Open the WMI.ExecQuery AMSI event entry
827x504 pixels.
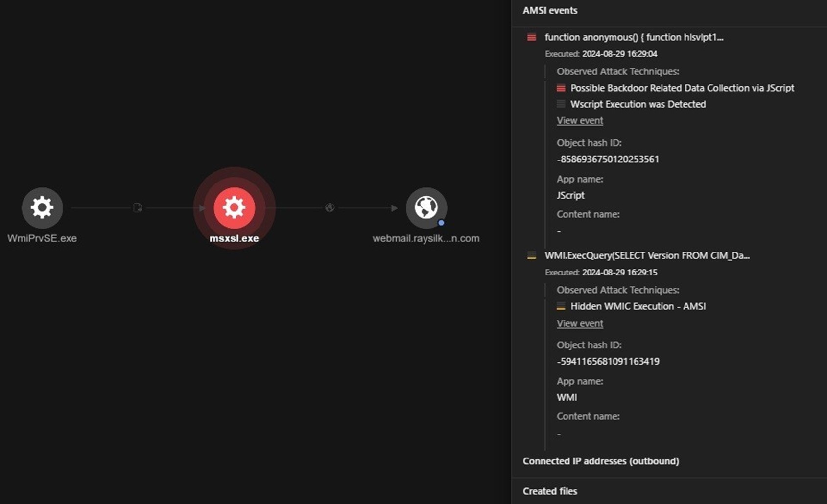(x=647, y=255)
